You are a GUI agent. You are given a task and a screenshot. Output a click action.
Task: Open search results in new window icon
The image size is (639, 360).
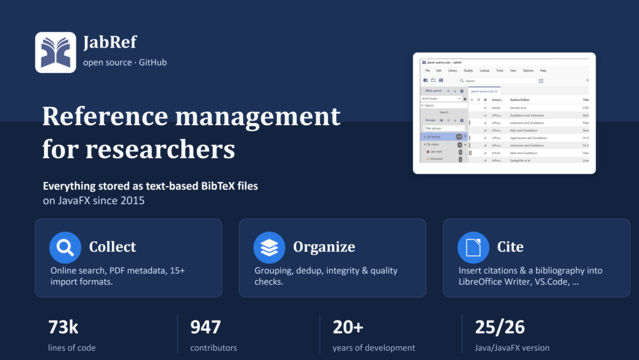point(541,81)
